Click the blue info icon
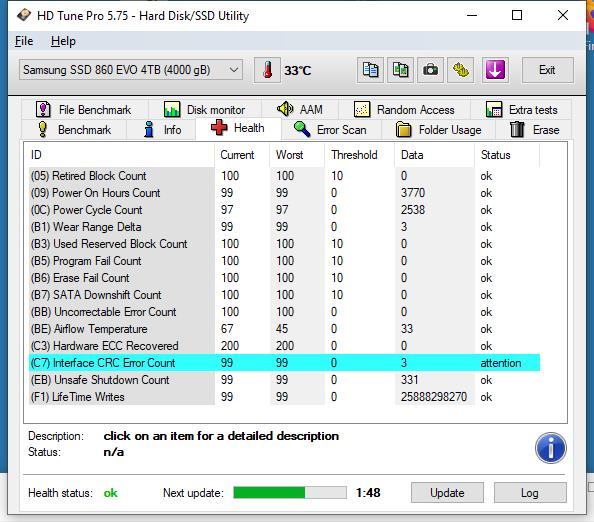This screenshot has height=522, width=594. [550, 448]
